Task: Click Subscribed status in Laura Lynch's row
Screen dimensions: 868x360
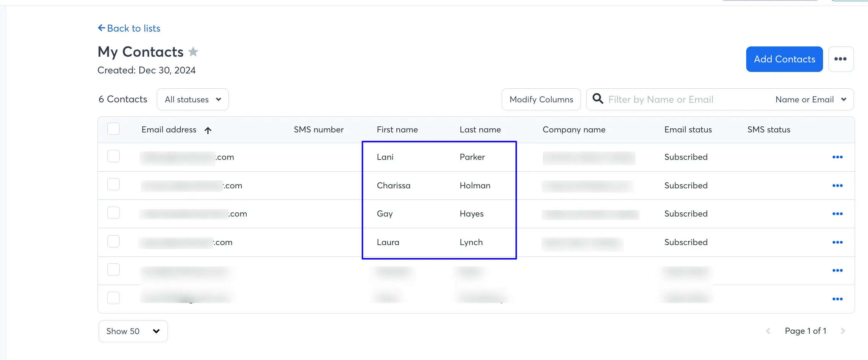Action: (686, 242)
